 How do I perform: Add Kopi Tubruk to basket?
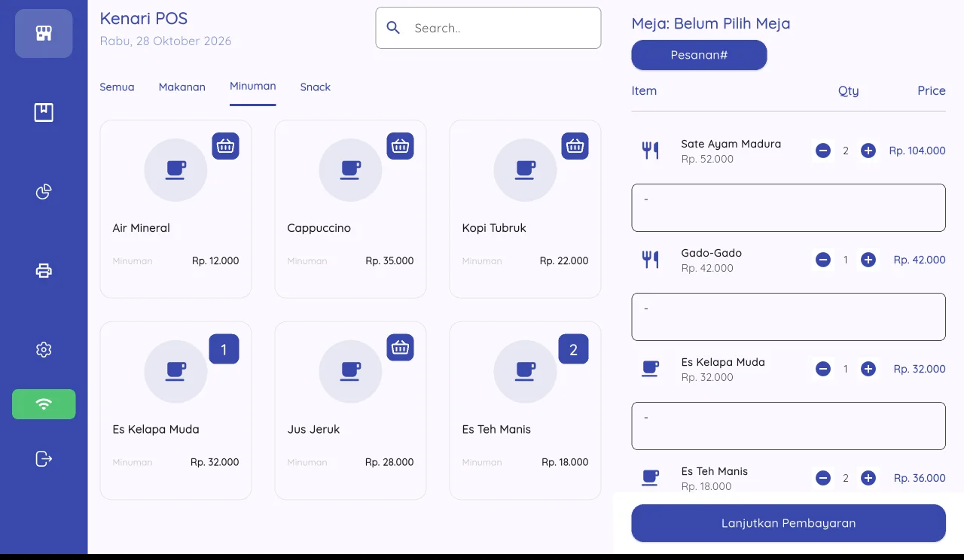pyautogui.click(x=575, y=146)
